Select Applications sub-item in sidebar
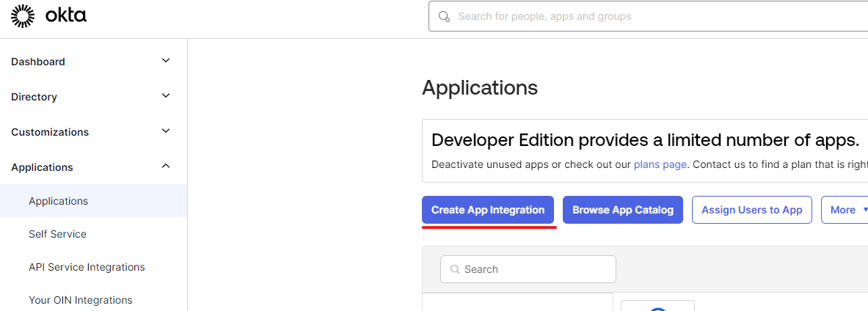 [x=58, y=201]
